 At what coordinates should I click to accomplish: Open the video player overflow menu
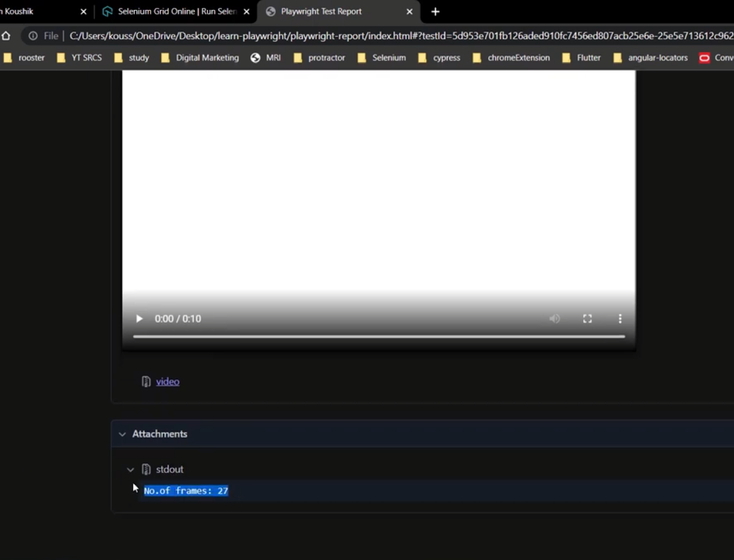[x=620, y=319]
